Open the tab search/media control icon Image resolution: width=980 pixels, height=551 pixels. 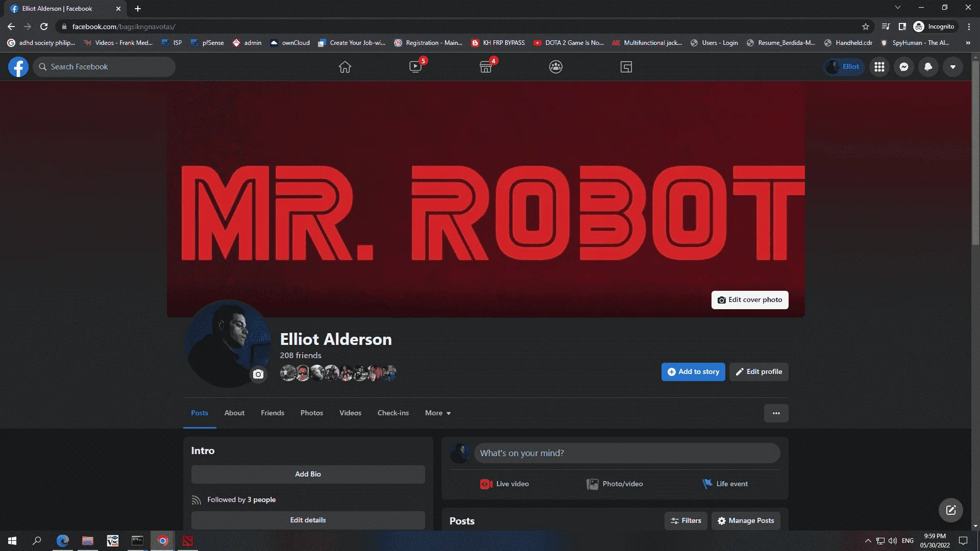click(886, 27)
